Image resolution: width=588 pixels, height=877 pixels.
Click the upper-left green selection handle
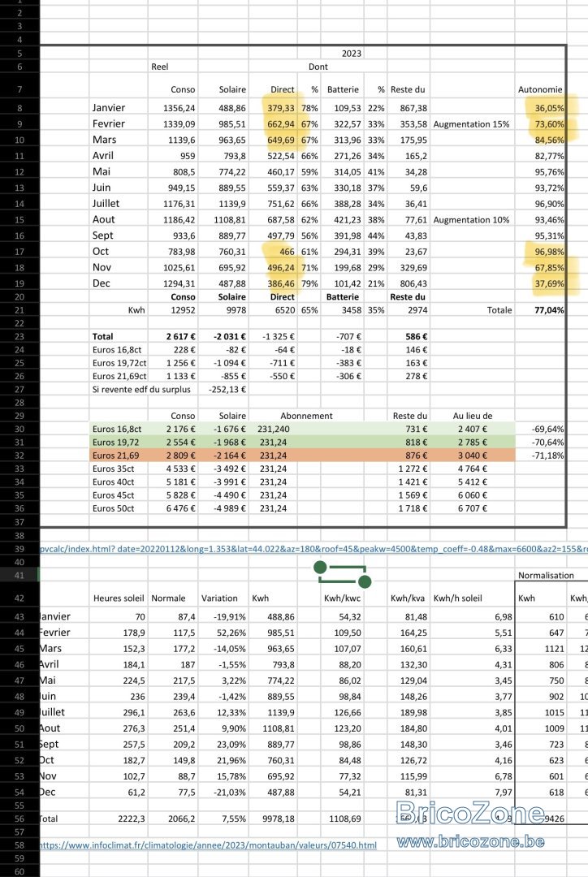click(320, 567)
